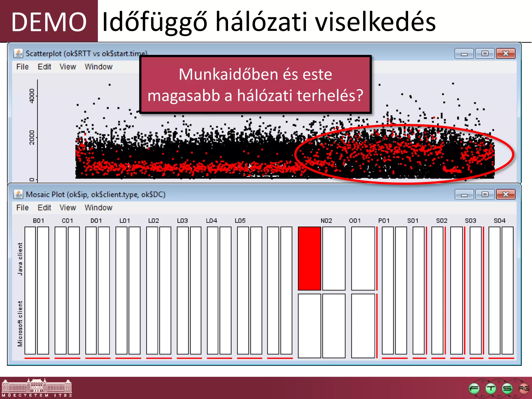Maximize the Mosaic Plot window
Screen dimensions: 532x399
(x=485, y=194)
